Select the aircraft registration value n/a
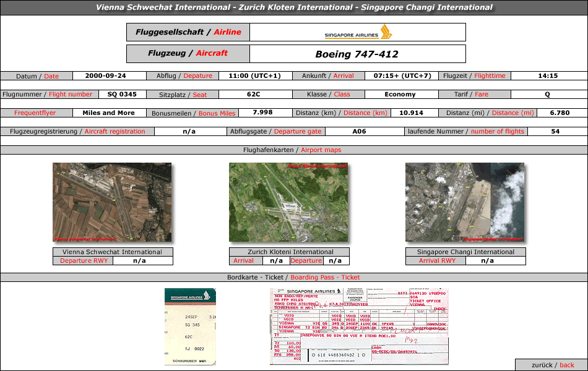Viewport: 588px width, 371px height. coord(189,132)
